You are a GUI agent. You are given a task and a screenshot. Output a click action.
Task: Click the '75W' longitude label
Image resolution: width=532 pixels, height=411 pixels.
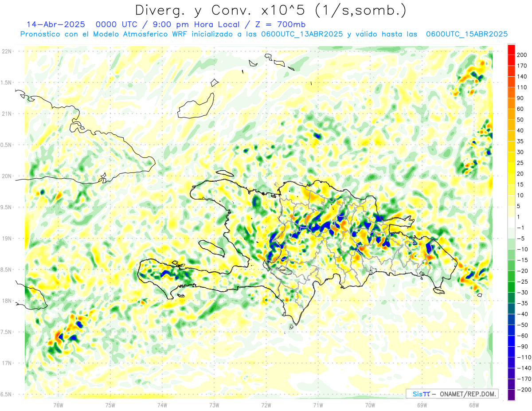click(x=110, y=405)
